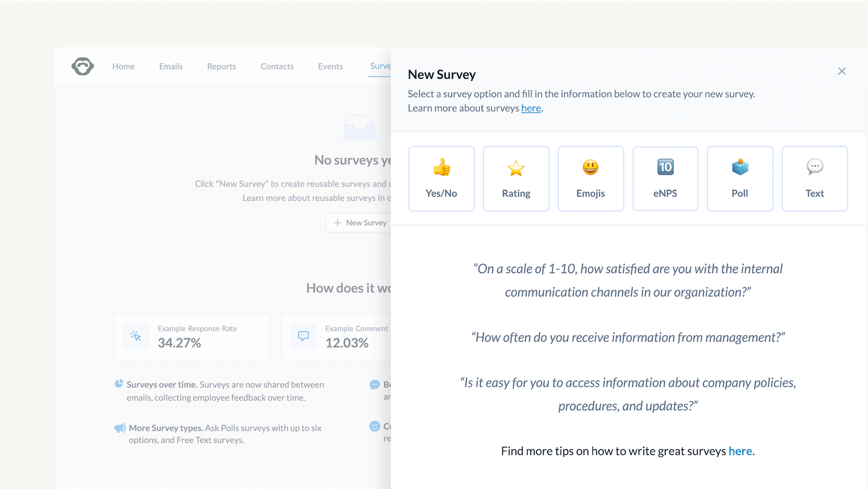
Task: Select the Surveys tab
Action: click(380, 66)
